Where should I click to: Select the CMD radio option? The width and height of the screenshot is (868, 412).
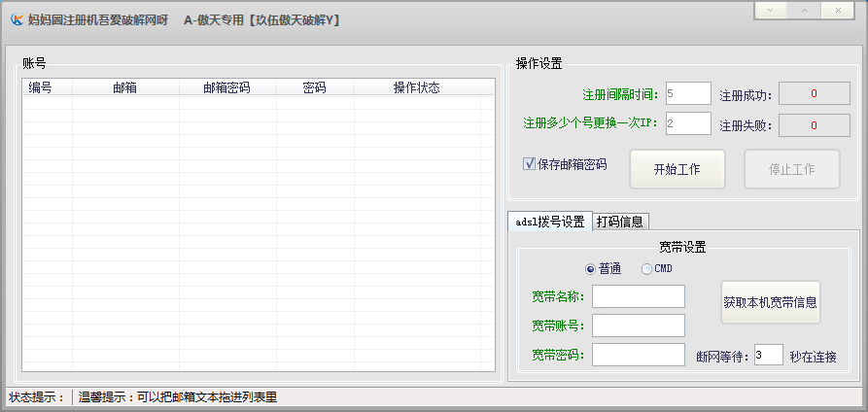(x=646, y=269)
